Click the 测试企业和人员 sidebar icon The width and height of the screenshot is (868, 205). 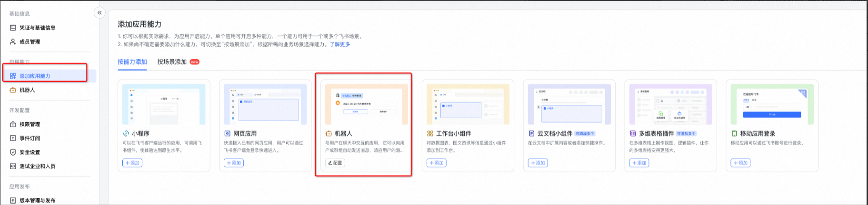point(13,166)
